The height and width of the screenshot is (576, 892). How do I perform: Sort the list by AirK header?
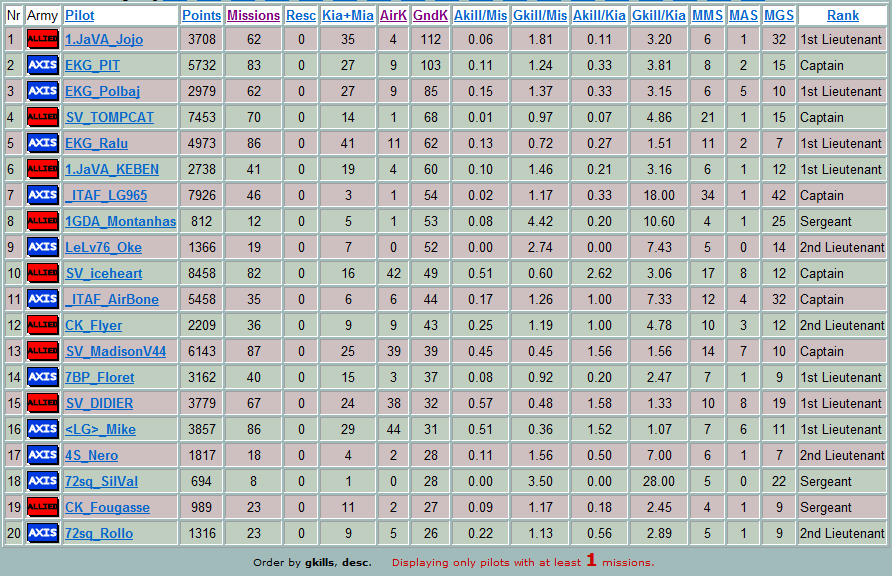point(393,15)
